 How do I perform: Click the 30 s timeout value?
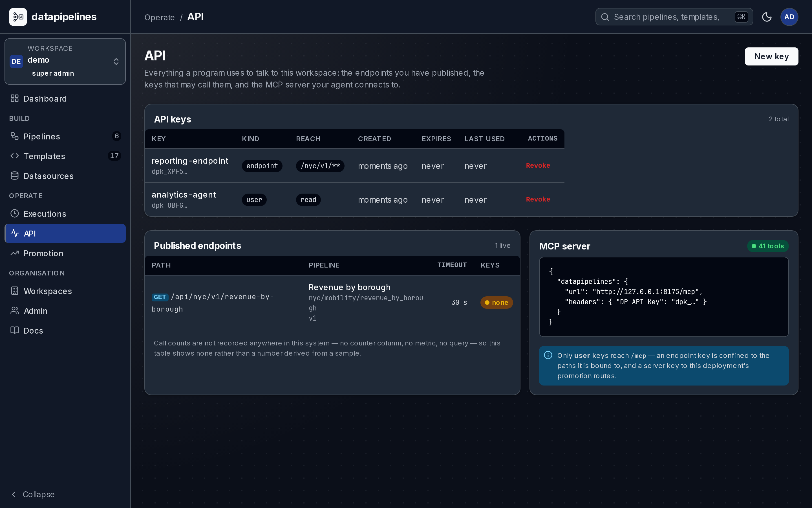[459, 302]
